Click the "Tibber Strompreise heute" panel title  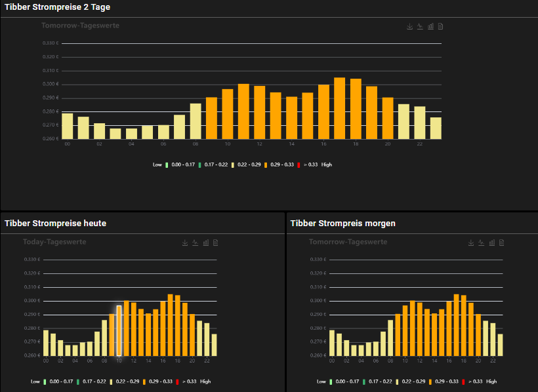55,224
